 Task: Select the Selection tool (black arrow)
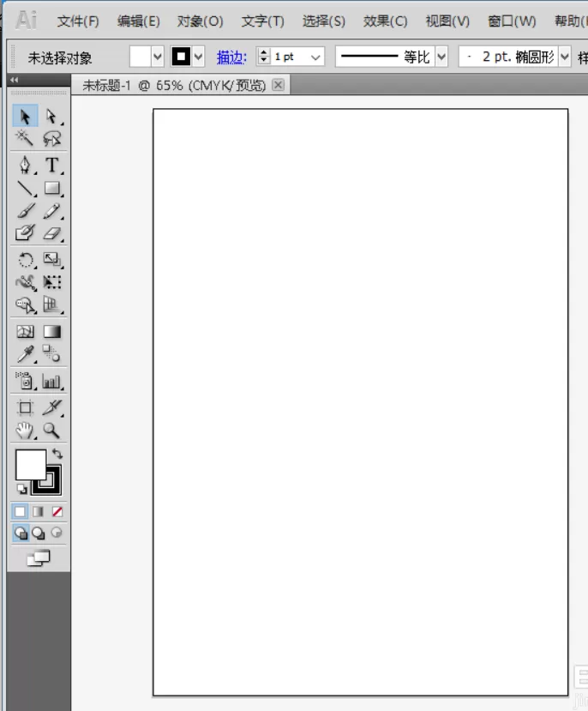tap(25, 117)
